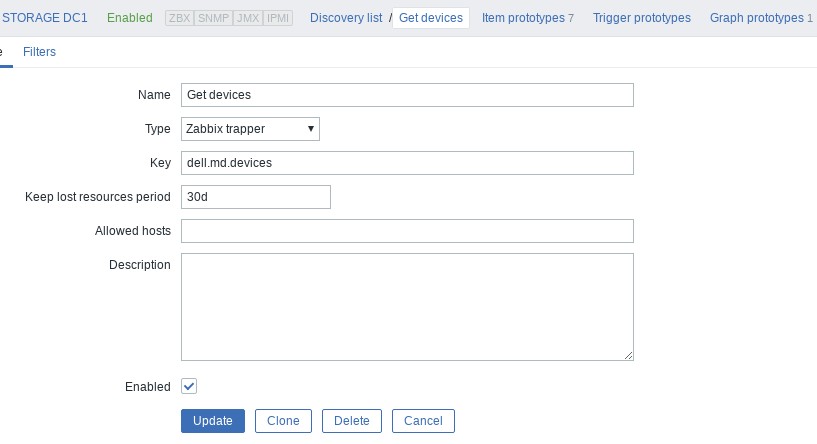Open the Type dropdown
The width and height of the screenshot is (817, 444).
coord(250,128)
